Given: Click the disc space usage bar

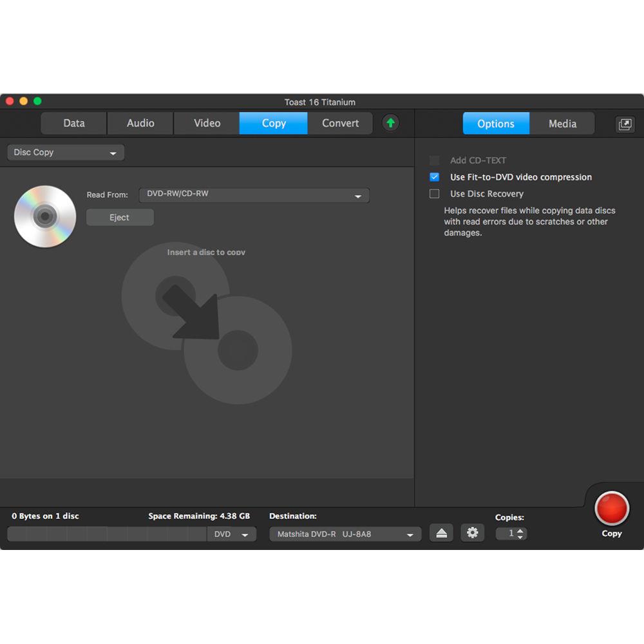Looking at the screenshot, I should point(107,534).
